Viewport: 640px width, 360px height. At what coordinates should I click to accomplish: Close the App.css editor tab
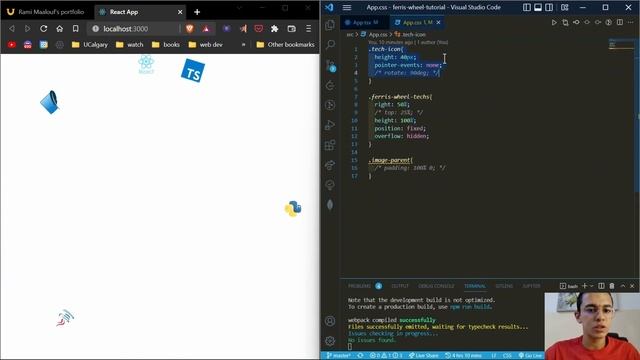[x=438, y=22]
